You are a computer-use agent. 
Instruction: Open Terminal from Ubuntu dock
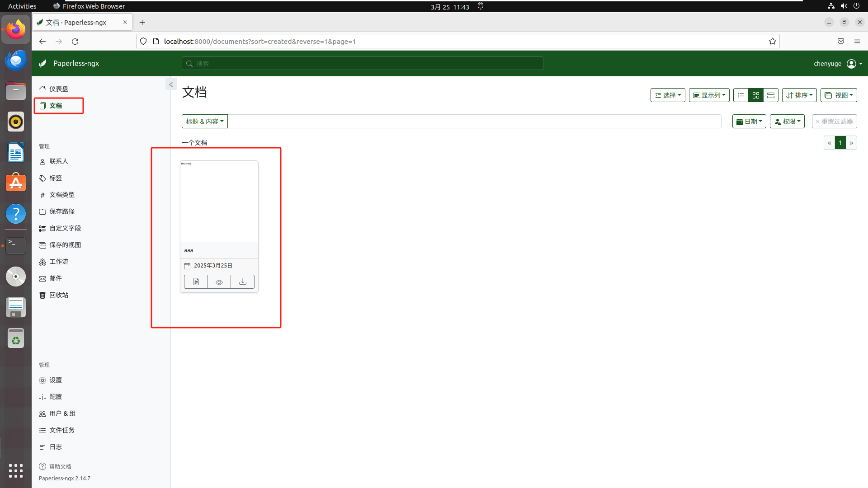click(16, 245)
